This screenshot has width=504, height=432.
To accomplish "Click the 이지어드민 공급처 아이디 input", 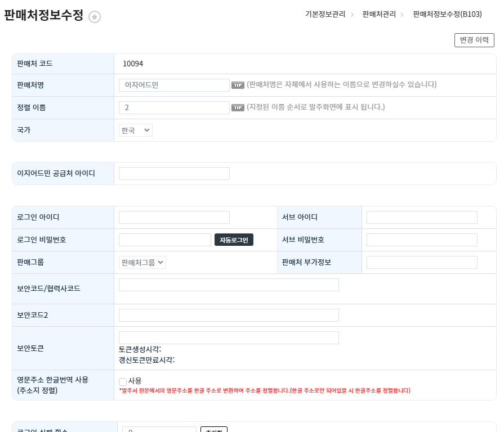I will click(174, 173).
